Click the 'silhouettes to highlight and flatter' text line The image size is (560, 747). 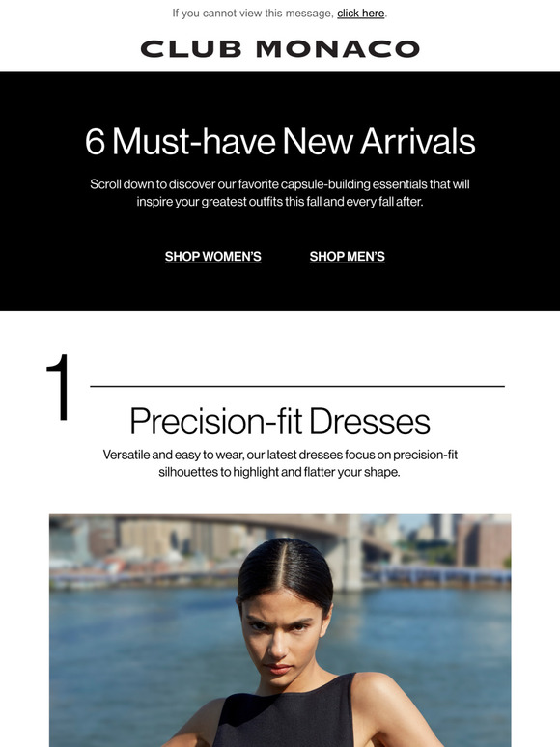[x=279, y=472]
